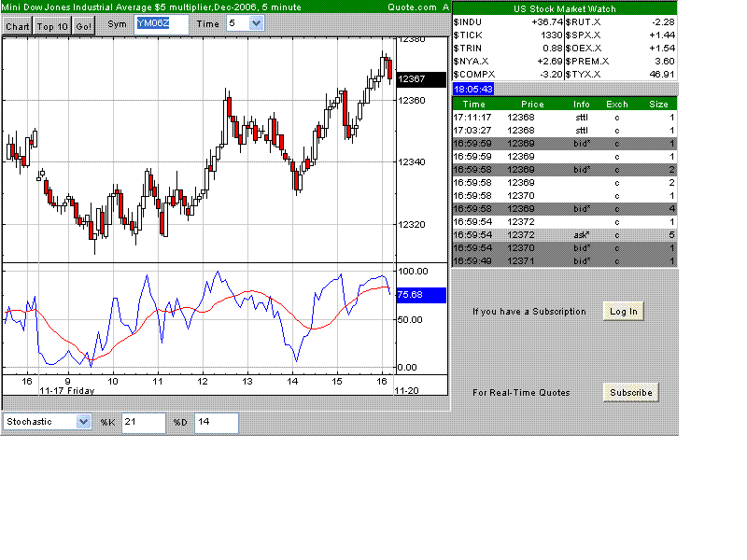Select $TICK in market watch
The width and height of the screenshot is (747, 560).
tap(468, 35)
